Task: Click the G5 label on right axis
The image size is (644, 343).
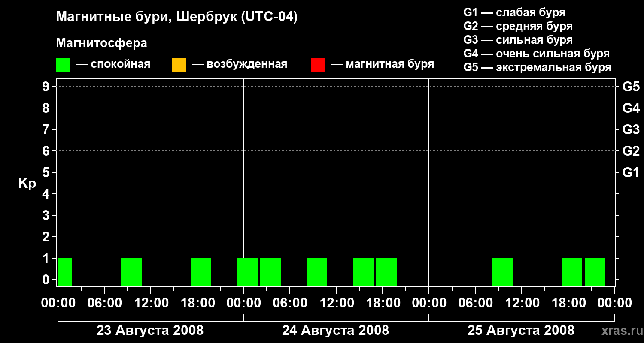Action: coord(631,87)
